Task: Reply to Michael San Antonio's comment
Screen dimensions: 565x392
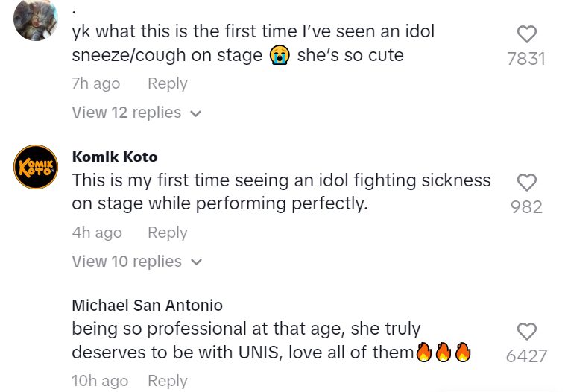Action: point(167,382)
